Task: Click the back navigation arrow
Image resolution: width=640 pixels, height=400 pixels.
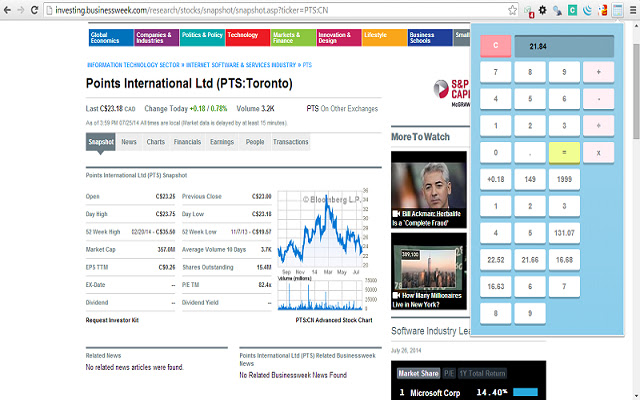Action: (x=7, y=10)
